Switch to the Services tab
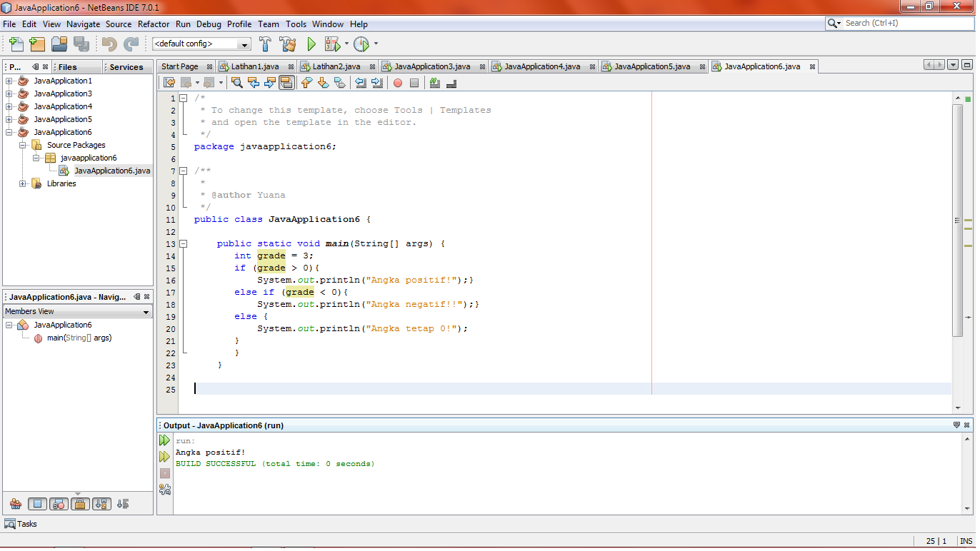Viewport: 980px width, 551px height. pyautogui.click(x=126, y=66)
